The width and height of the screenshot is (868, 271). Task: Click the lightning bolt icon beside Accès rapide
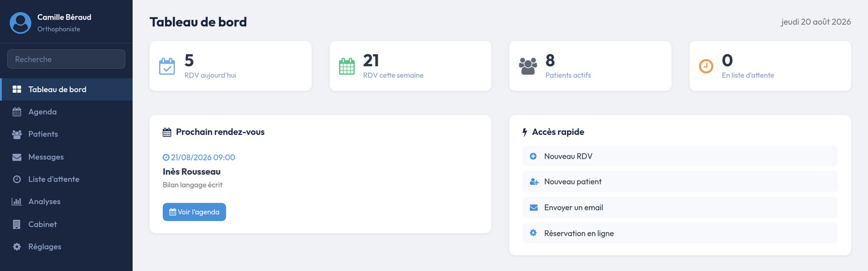click(525, 132)
